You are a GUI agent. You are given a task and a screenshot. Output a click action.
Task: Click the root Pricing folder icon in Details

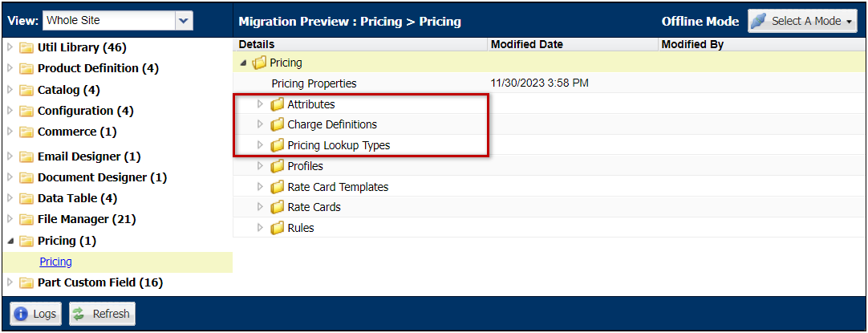coord(259,63)
